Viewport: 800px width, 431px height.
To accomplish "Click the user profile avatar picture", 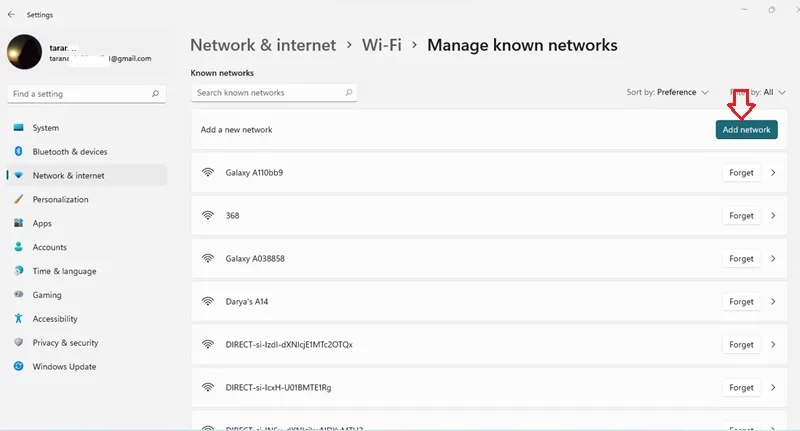I will click(x=24, y=52).
